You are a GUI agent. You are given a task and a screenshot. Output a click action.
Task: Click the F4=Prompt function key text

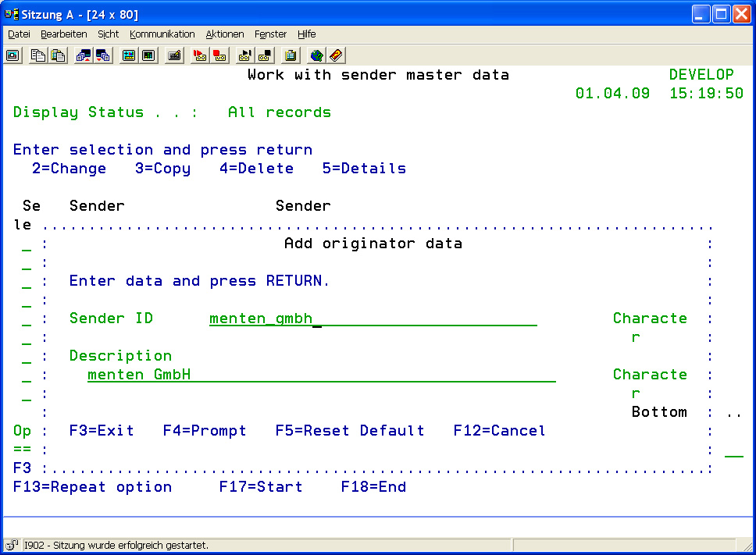click(205, 431)
